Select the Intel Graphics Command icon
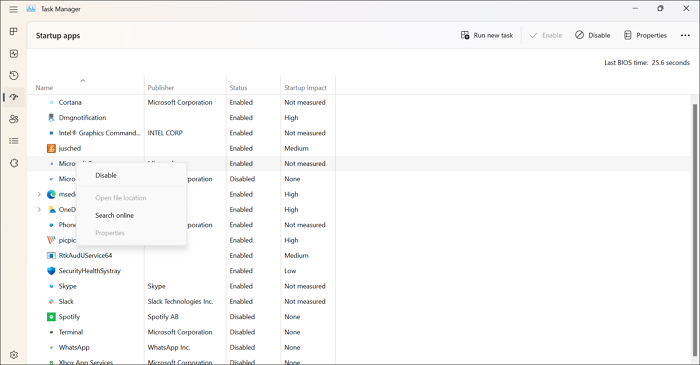The height and width of the screenshot is (365, 700). coord(51,133)
